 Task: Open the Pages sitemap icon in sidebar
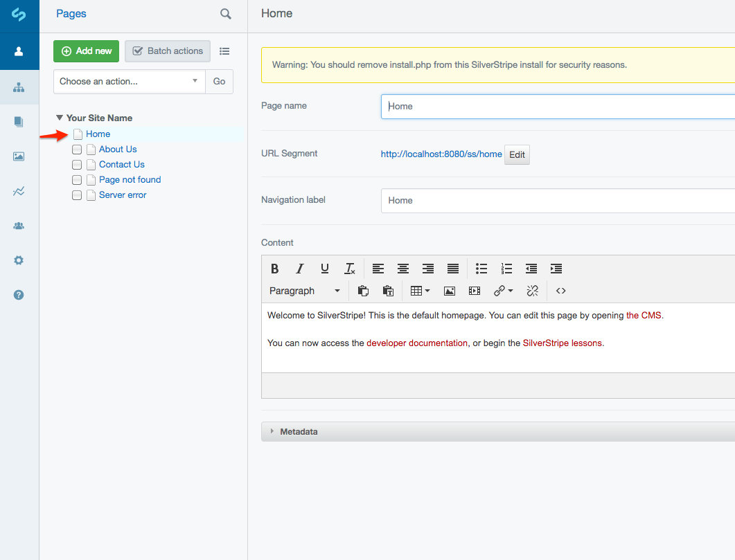pos(19,87)
